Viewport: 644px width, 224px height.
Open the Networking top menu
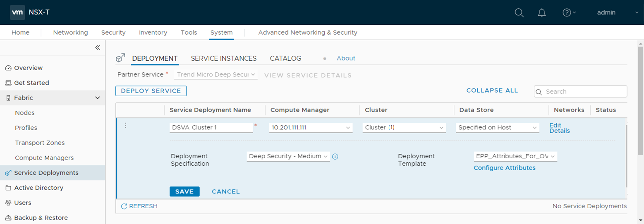pos(70,33)
